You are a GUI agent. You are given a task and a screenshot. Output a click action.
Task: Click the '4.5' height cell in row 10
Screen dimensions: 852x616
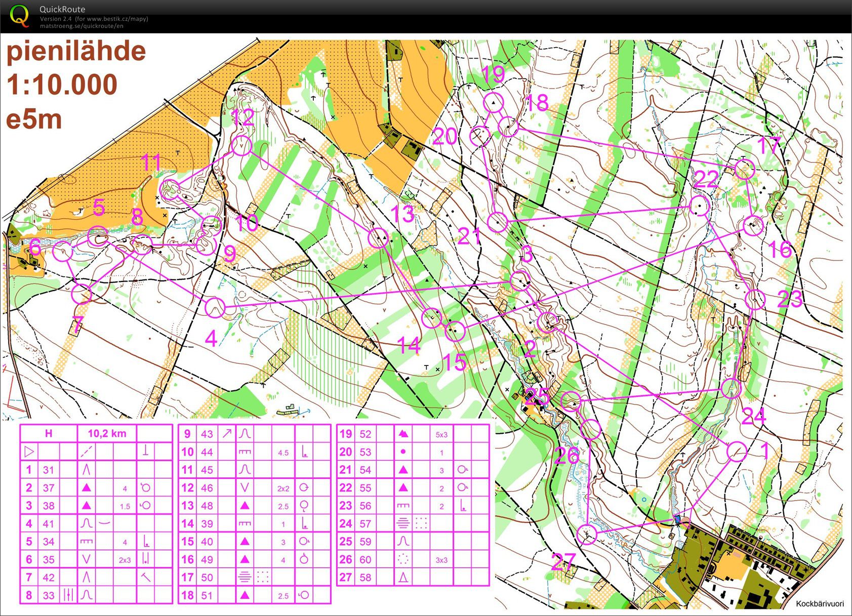point(283,453)
